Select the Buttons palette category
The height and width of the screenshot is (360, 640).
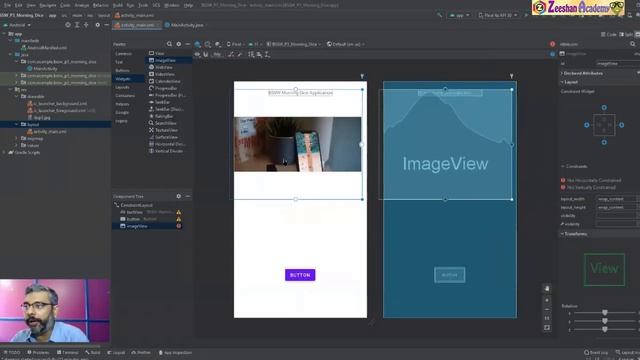pos(122,71)
